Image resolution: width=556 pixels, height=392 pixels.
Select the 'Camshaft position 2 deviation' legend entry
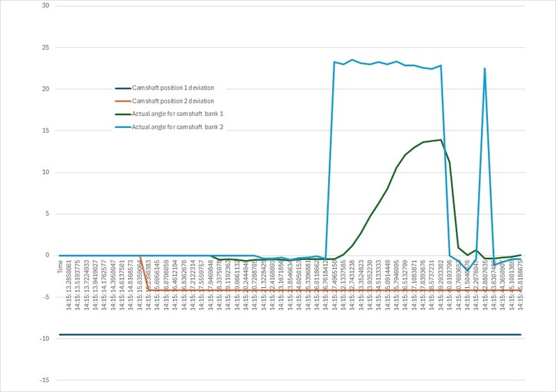point(174,101)
